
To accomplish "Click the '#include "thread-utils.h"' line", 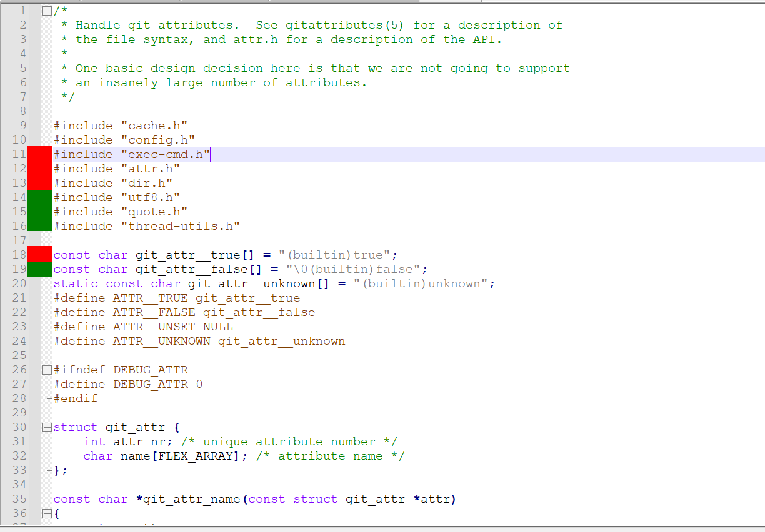I will click(147, 226).
